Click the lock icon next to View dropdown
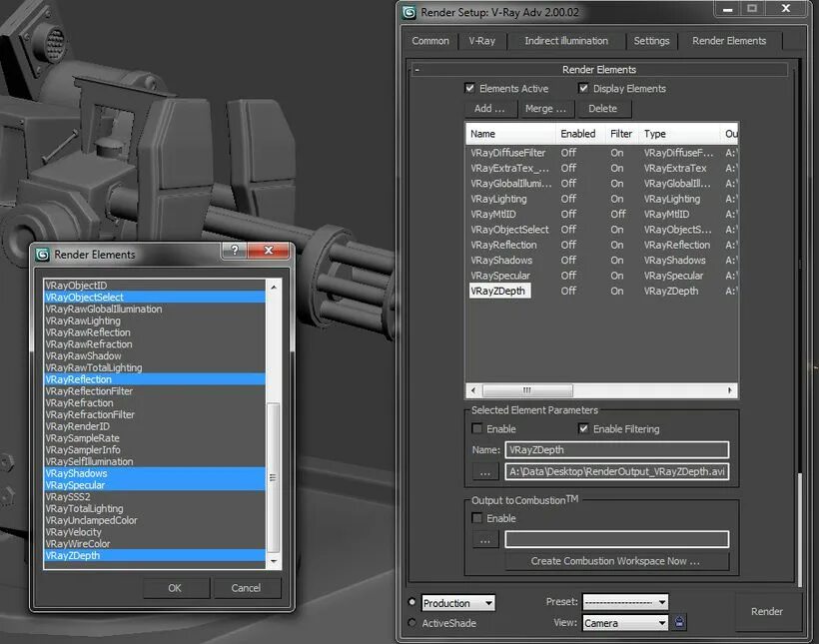Viewport: 819px width, 644px height. [679, 622]
